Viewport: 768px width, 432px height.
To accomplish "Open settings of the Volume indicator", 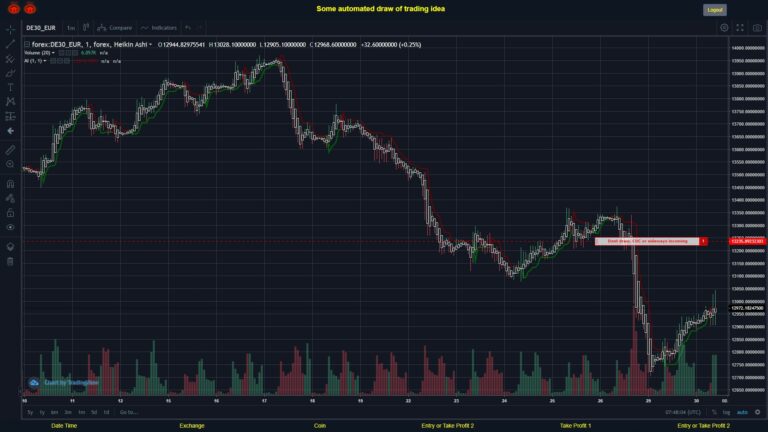I will click(x=68, y=53).
